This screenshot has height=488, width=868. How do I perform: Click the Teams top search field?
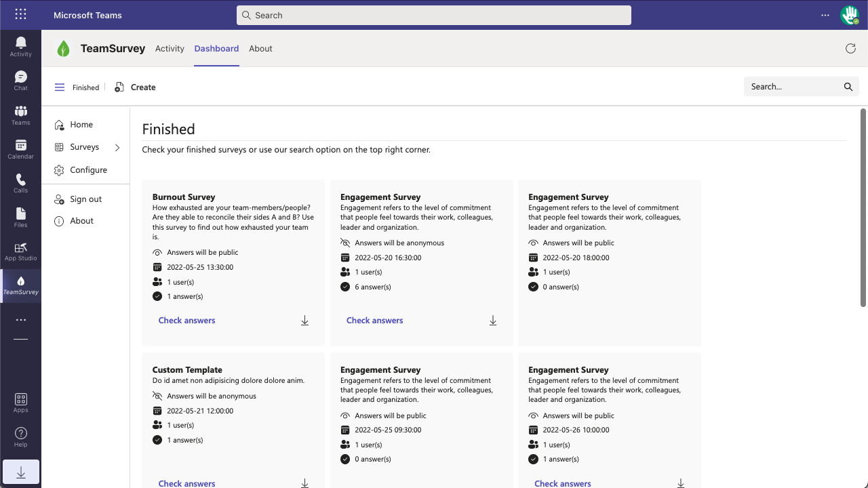(434, 15)
